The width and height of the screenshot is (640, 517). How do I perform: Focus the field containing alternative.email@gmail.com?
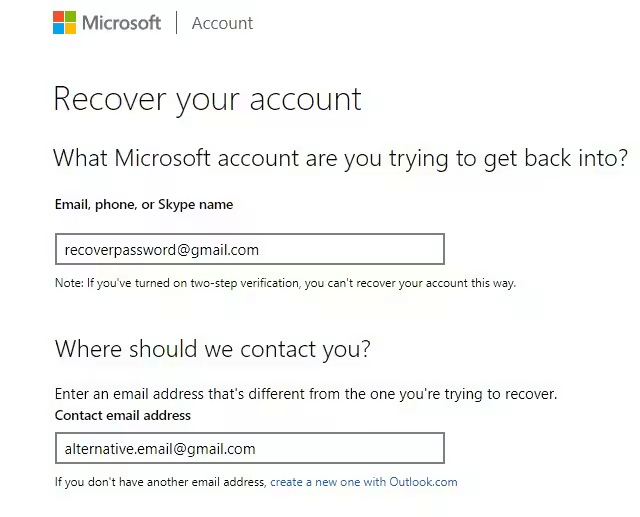(x=249, y=448)
